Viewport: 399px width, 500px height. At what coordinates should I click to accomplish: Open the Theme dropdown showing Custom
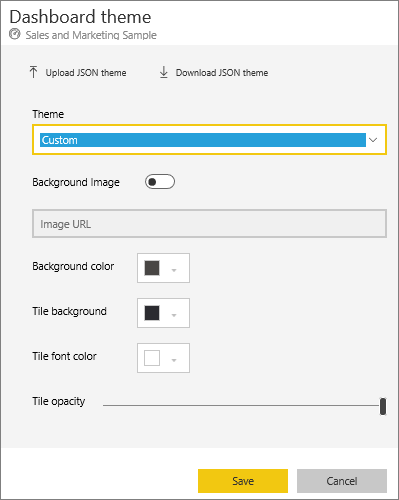(x=209, y=140)
